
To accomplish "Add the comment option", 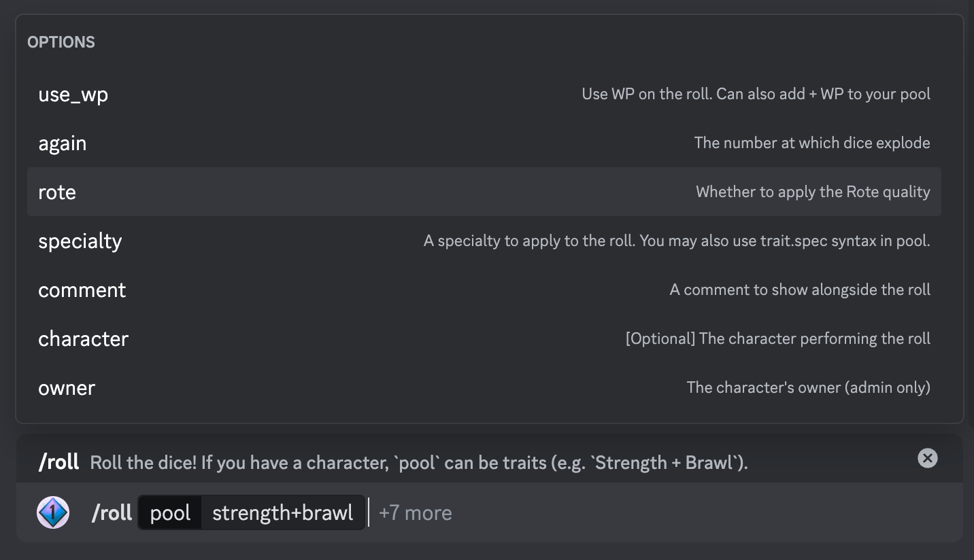I will click(484, 290).
